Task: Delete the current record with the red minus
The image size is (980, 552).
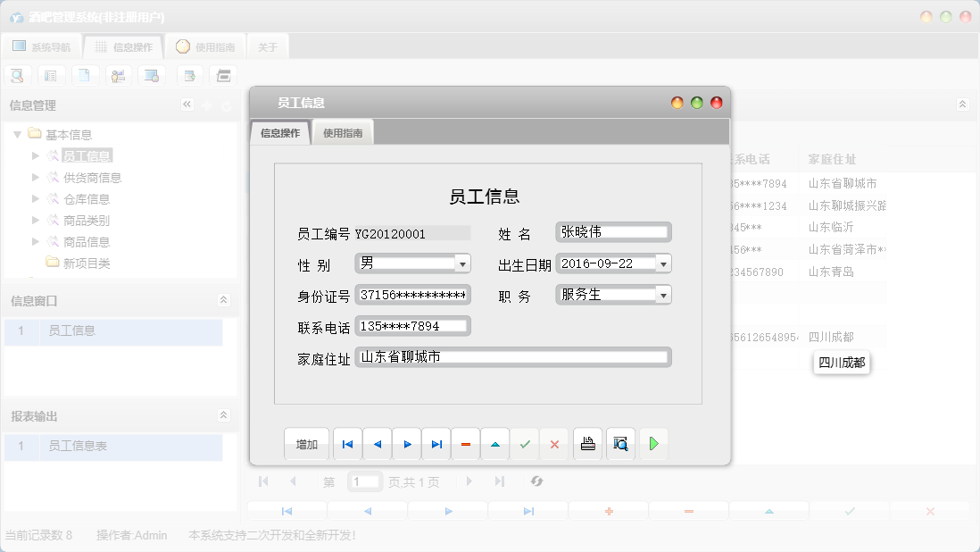Action: 465,443
